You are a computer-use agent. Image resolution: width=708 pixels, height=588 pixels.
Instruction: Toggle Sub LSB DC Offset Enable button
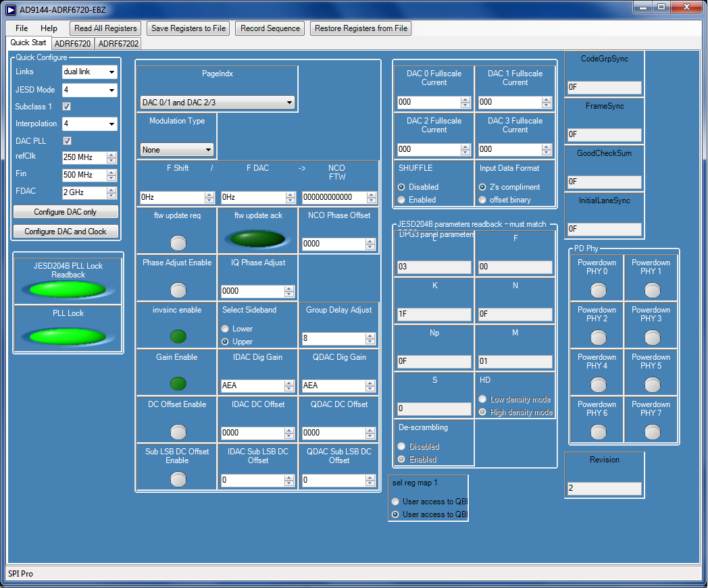coord(178,479)
